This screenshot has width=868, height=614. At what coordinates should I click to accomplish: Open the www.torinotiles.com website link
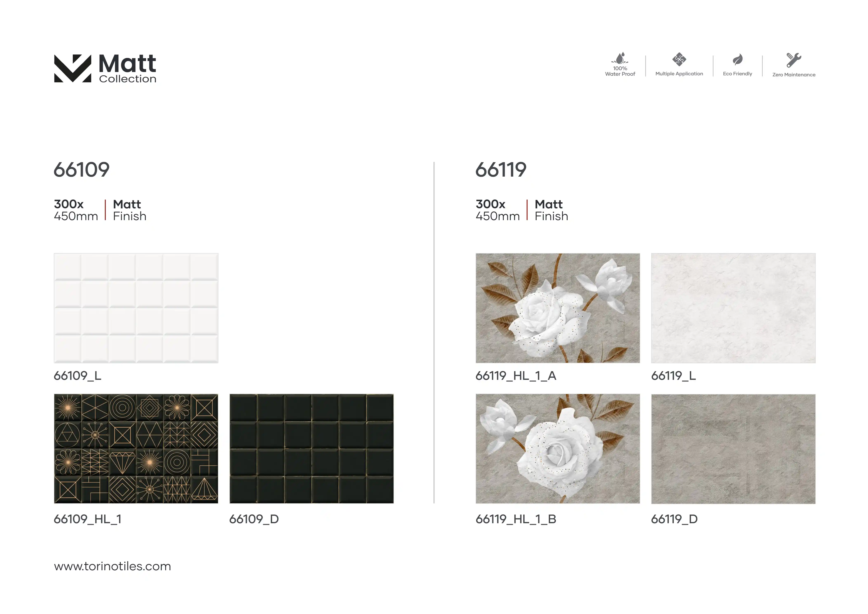112,566
